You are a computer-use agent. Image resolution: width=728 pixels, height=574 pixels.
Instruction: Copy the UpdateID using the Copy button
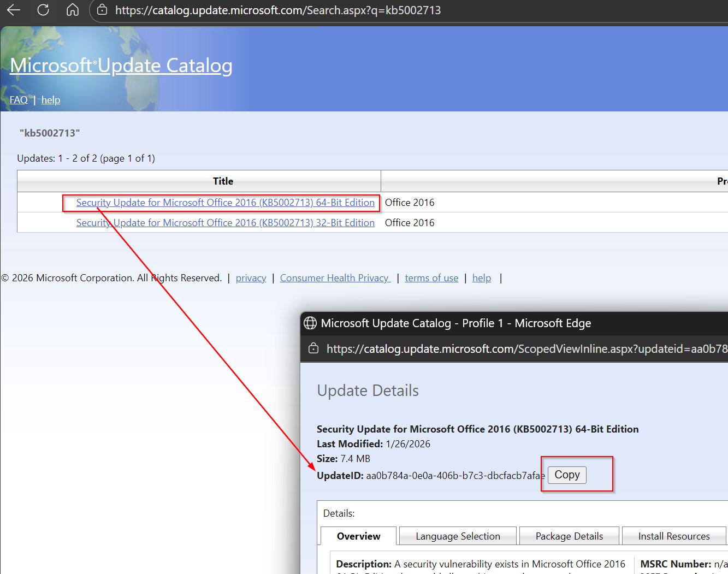[566, 475]
